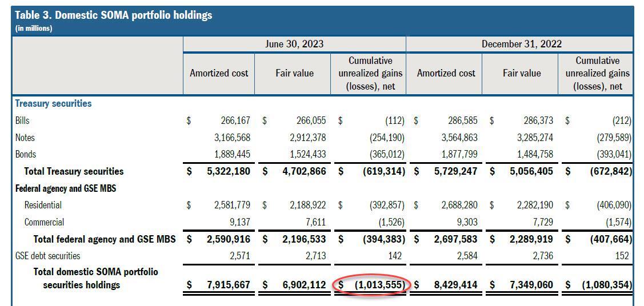
Task: Click the June 30, 2023 column header
Action: point(294,44)
